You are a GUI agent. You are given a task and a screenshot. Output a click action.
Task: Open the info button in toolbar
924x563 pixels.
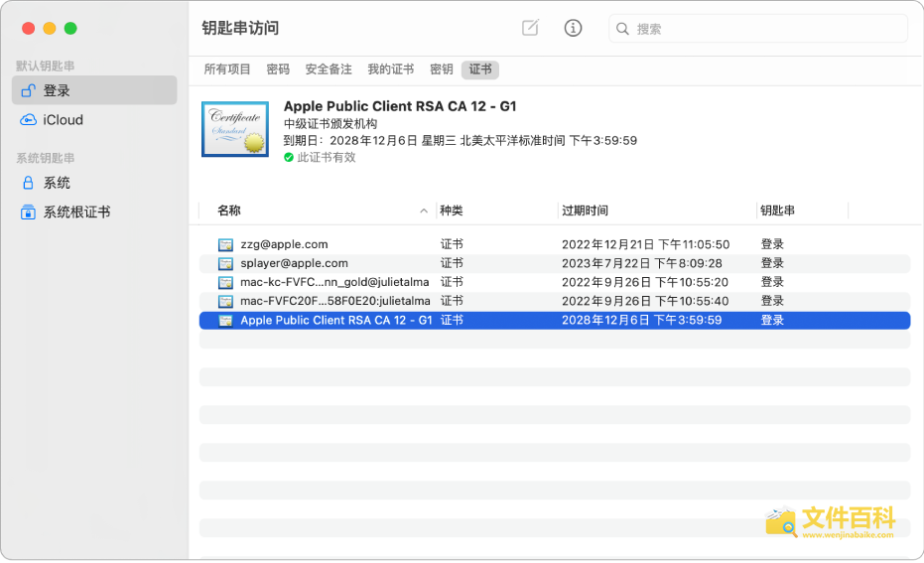point(573,28)
